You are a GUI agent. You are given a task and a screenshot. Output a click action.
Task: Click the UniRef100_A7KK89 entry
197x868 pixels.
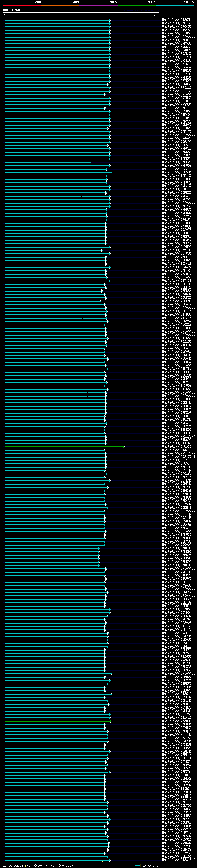tap(177, 565)
